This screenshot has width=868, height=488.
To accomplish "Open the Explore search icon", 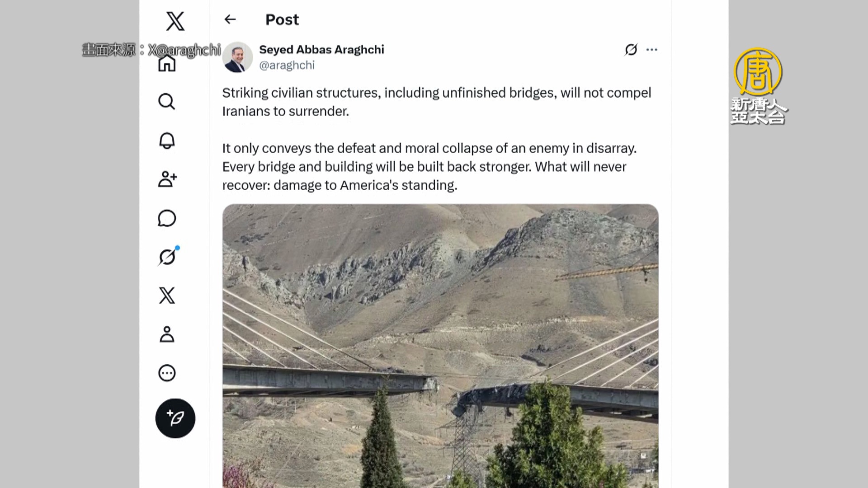I will tap(166, 102).
